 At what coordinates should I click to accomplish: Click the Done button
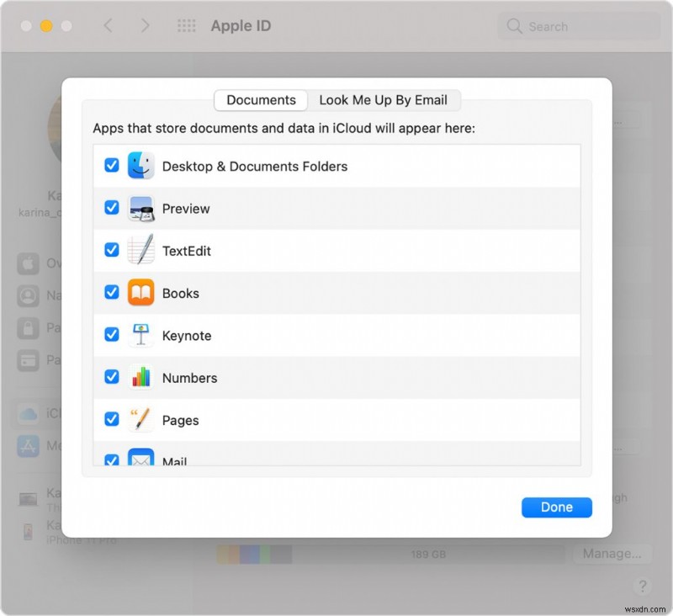[556, 507]
